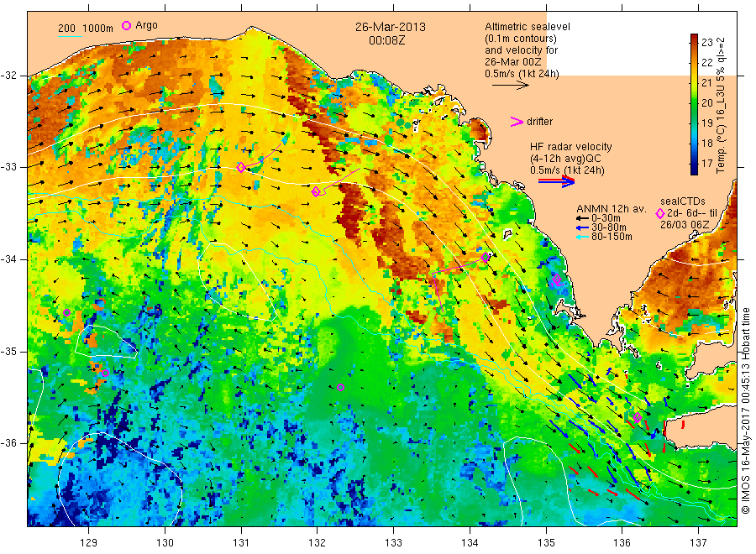Viewport: 756px width, 554px height.
Task: Click the temperature color bar at 20
Action: (695, 102)
